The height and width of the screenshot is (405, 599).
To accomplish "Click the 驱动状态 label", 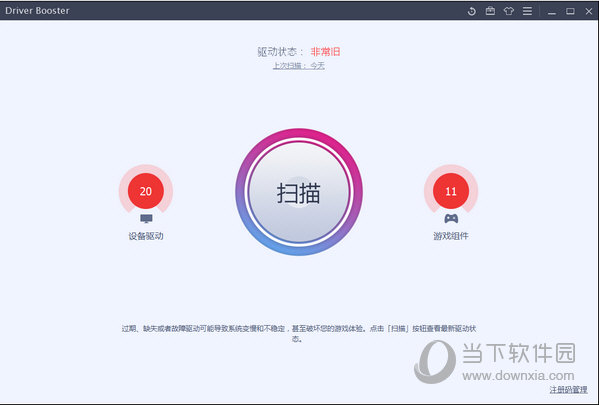I will tap(280, 52).
